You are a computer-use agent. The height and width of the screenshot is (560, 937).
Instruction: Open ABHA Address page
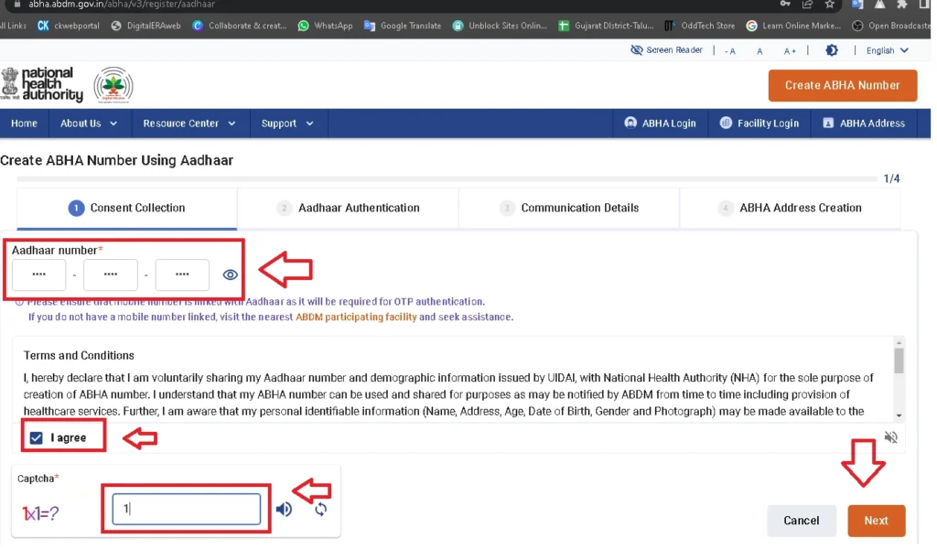[864, 124]
